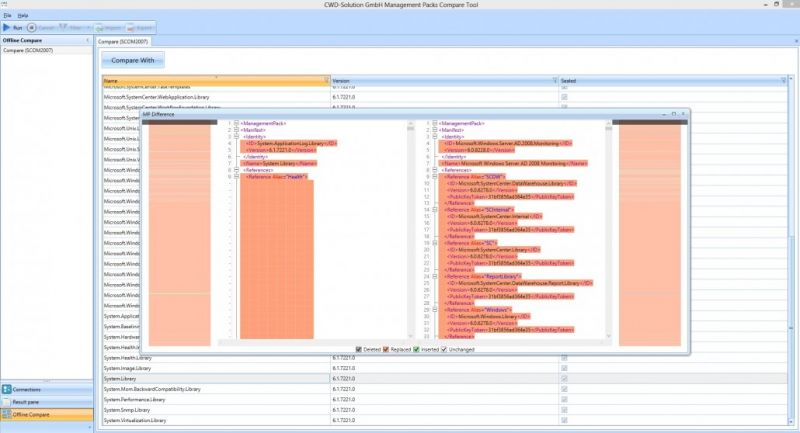Open the Result pane button
The width and height of the screenshot is (800, 433).
tap(47, 402)
